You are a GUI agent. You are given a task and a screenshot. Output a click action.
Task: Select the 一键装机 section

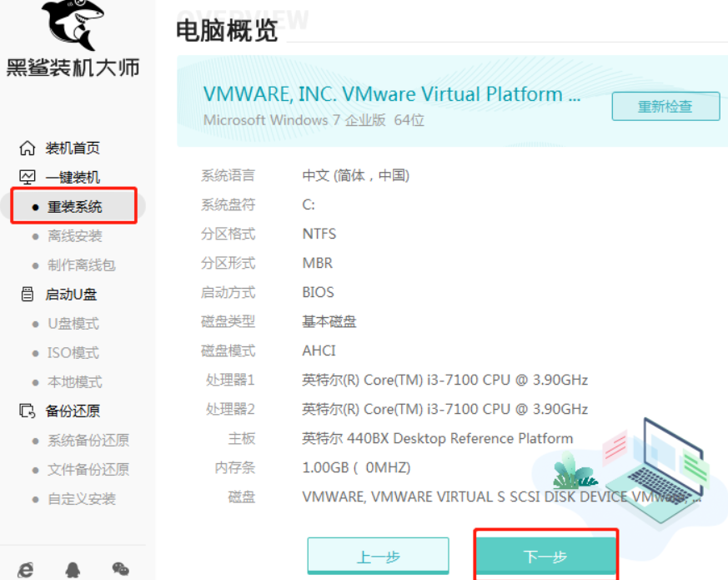[73, 178]
